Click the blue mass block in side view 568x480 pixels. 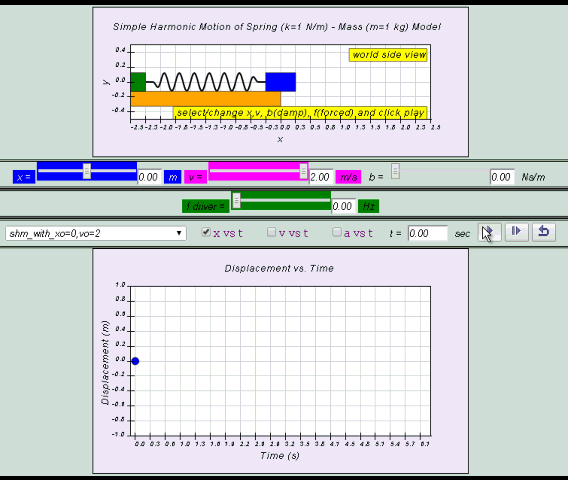pos(281,82)
